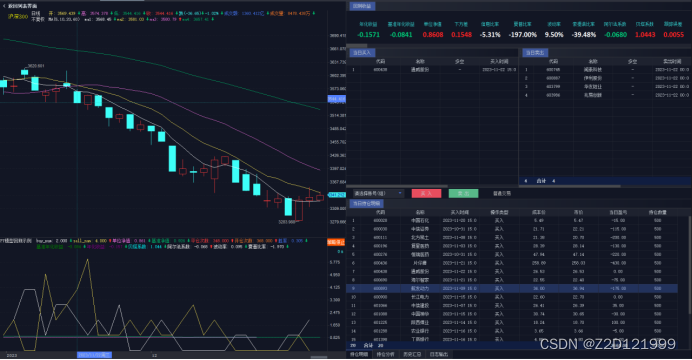The image size is (692, 360).
Task: Click the -39.48% Sortino ratio value
Action: 584,34
